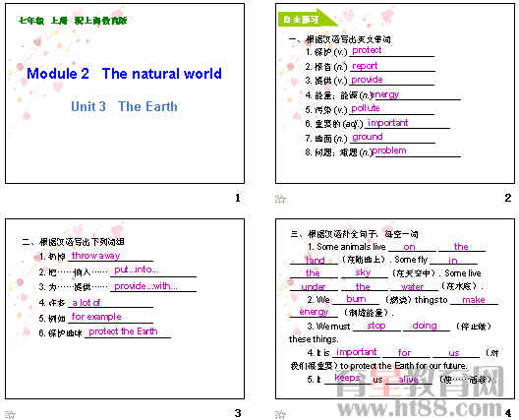The image size is (519, 420).
Task: Click the text "these things." on slide 4
Action: 314,339
